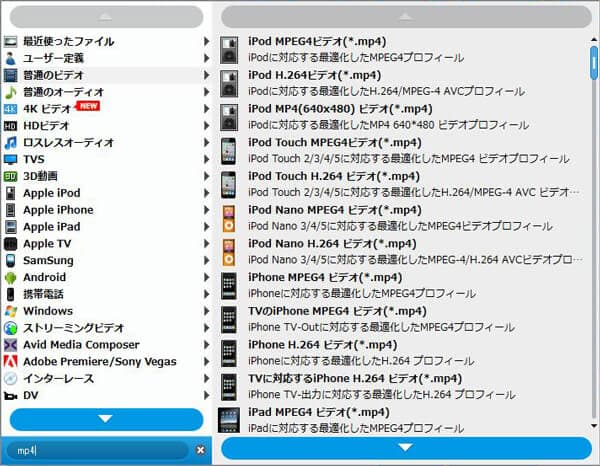Screen dimensions: 600x466
Task: Expand the TVS submenu arrow
Action: point(206,160)
